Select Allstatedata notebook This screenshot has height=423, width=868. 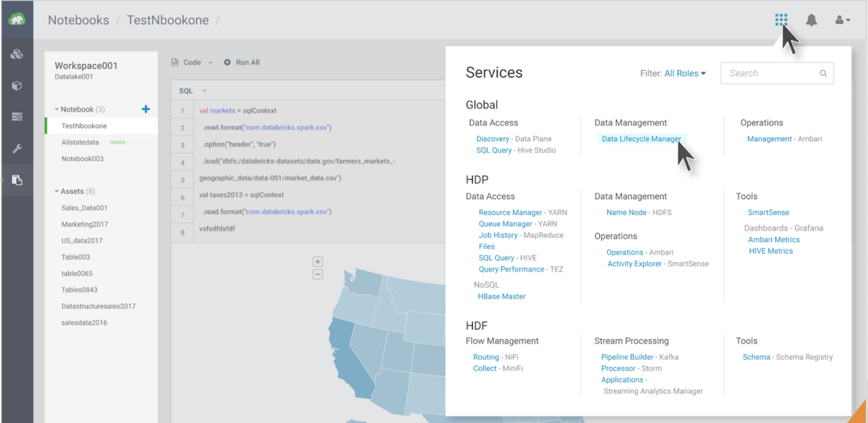[x=80, y=142]
